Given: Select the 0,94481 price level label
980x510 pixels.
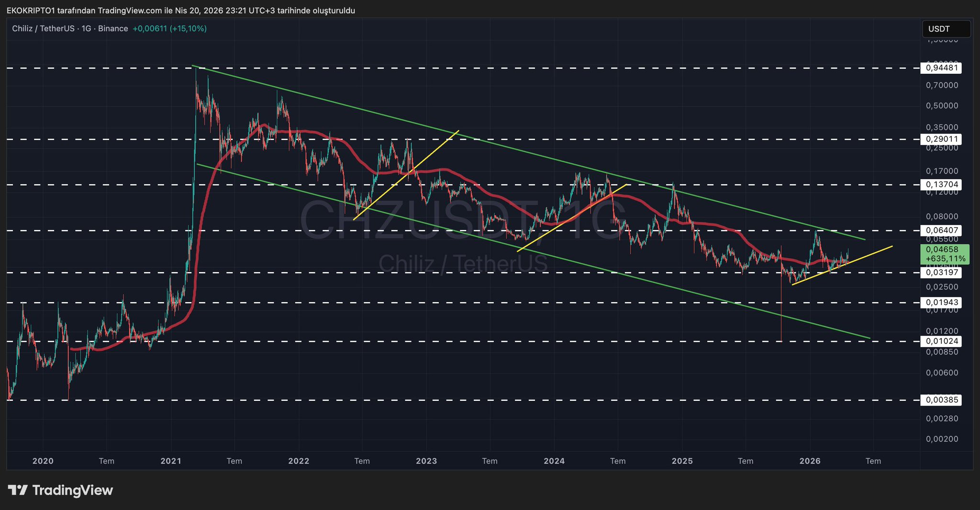Looking at the screenshot, I should tap(941, 68).
